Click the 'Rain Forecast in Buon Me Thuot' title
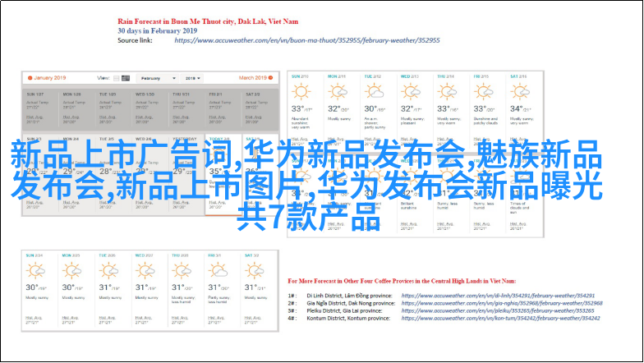Viewport: 644px width, 363px height. pos(208,21)
